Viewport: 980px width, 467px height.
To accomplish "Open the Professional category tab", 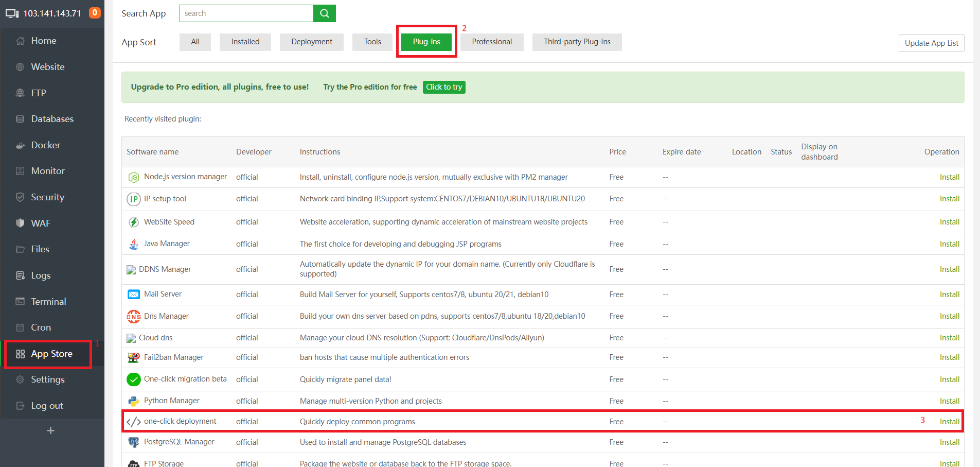I will click(x=492, y=42).
